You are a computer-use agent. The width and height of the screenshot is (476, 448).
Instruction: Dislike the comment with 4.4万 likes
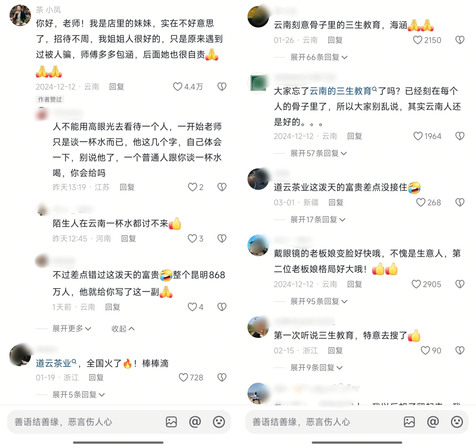[222, 86]
